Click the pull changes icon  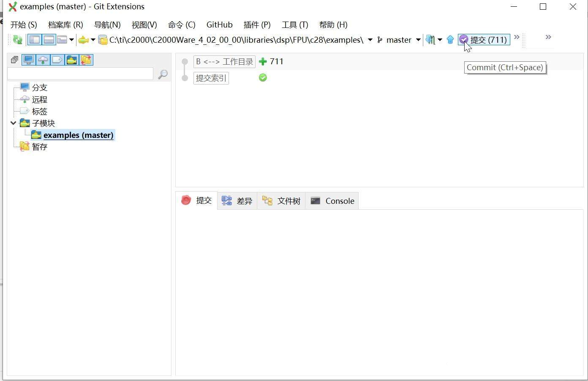point(430,40)
